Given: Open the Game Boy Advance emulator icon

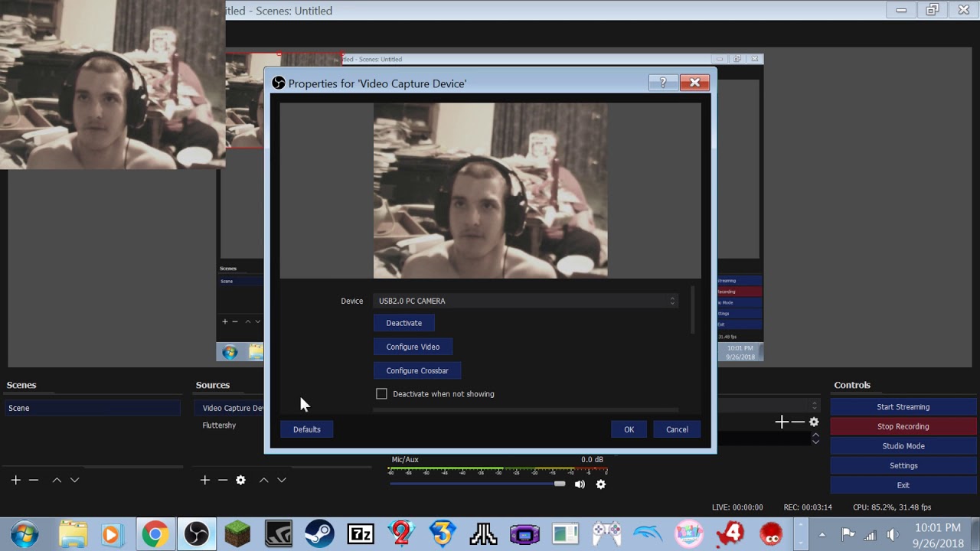Looking at the screenshot, I should (x=524, y=533).
